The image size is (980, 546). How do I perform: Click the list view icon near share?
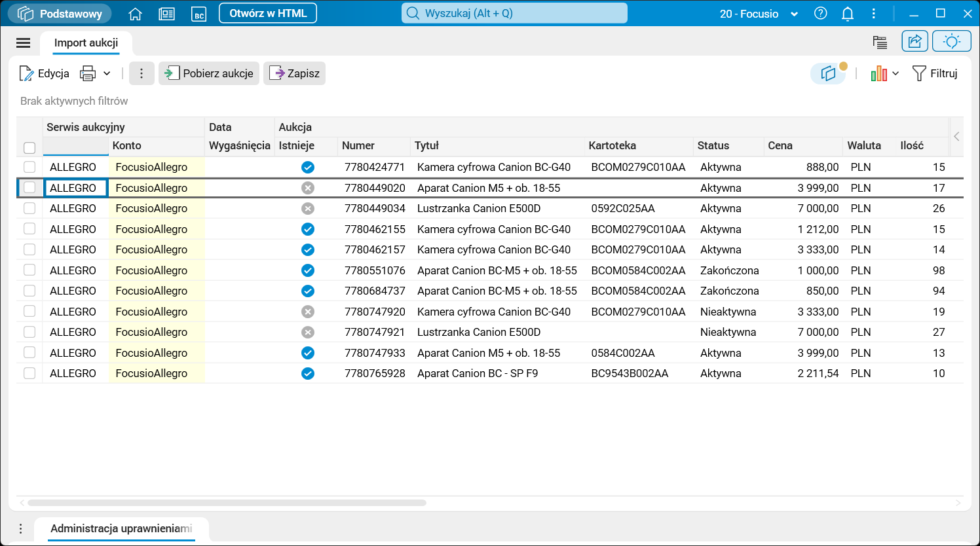click(x=880, y=42)
